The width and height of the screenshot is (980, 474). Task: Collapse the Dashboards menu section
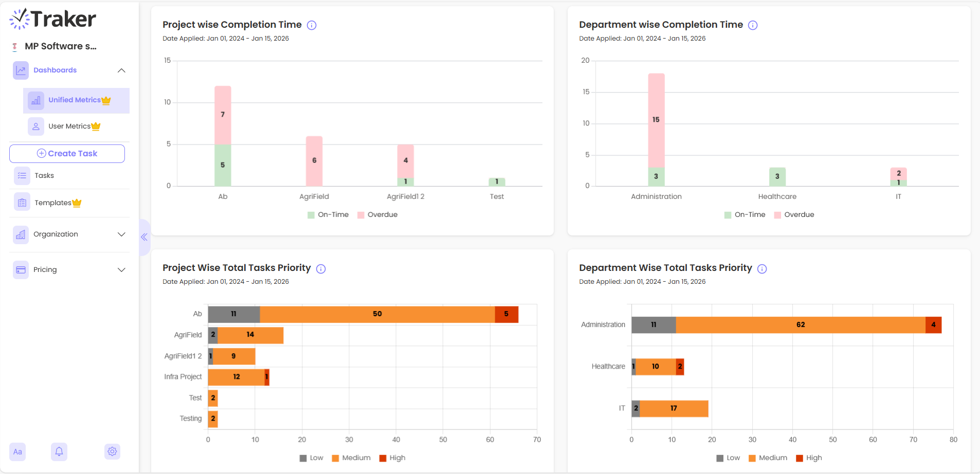tap(121, 70)
